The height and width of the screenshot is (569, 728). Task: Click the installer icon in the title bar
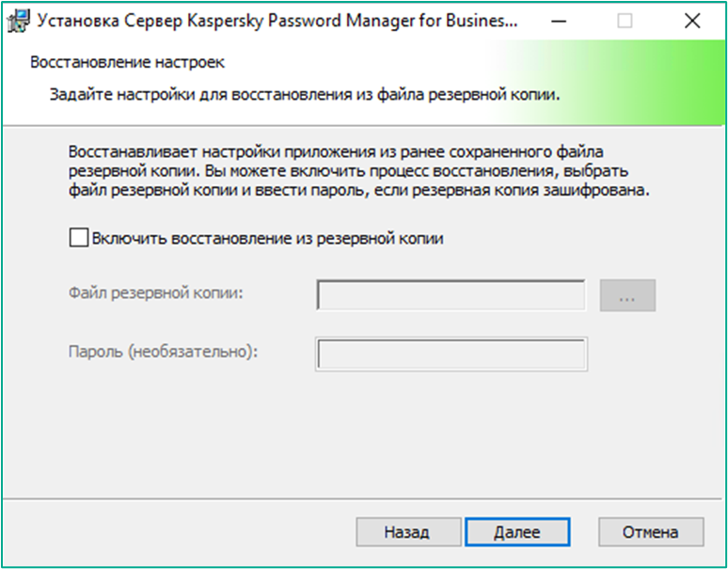19,22
